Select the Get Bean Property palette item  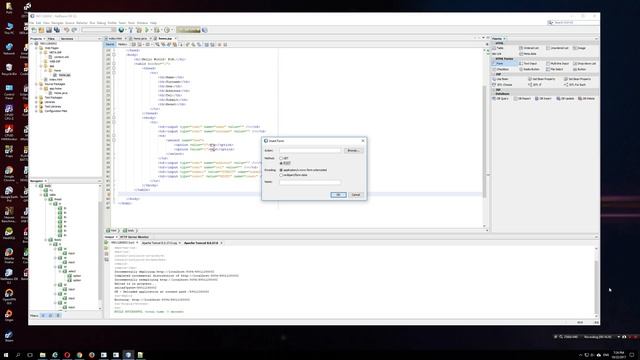(543, 79)
